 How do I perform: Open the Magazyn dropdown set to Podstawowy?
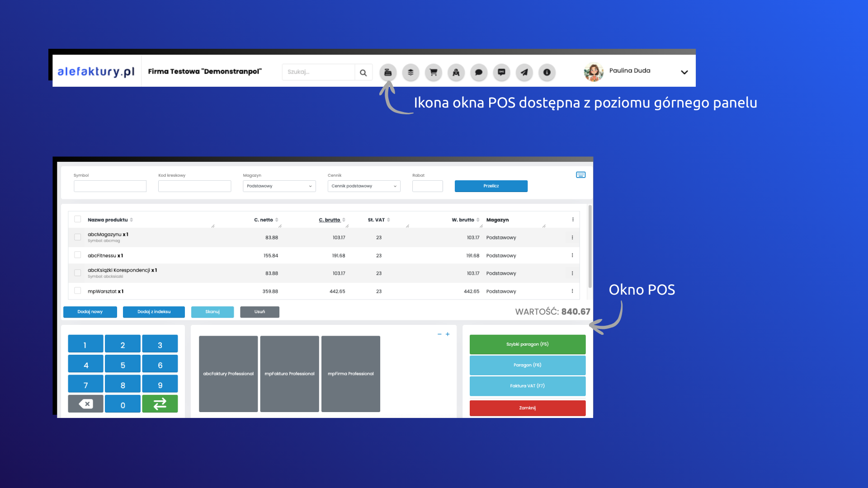coord(279,186)
